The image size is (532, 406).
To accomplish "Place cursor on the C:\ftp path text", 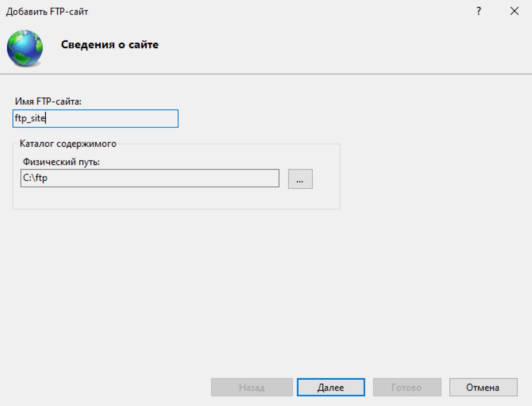I will pyautogui.click(x=35, y=178).
